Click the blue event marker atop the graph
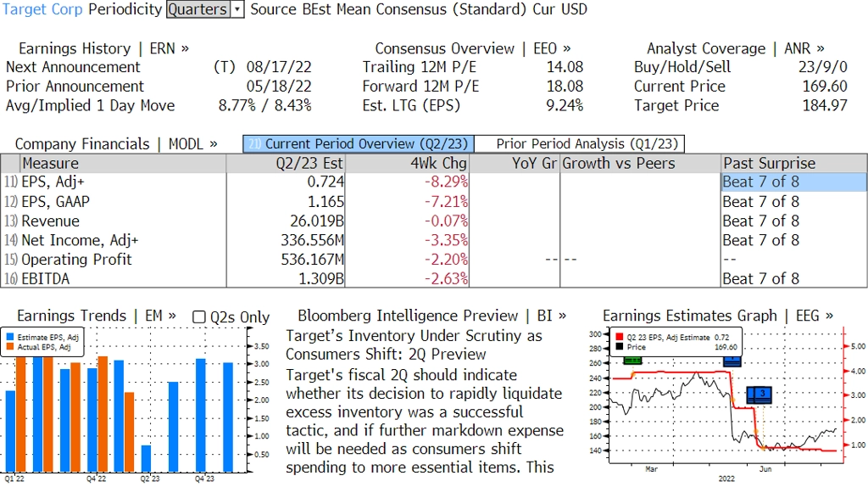 tap(732, 361)
